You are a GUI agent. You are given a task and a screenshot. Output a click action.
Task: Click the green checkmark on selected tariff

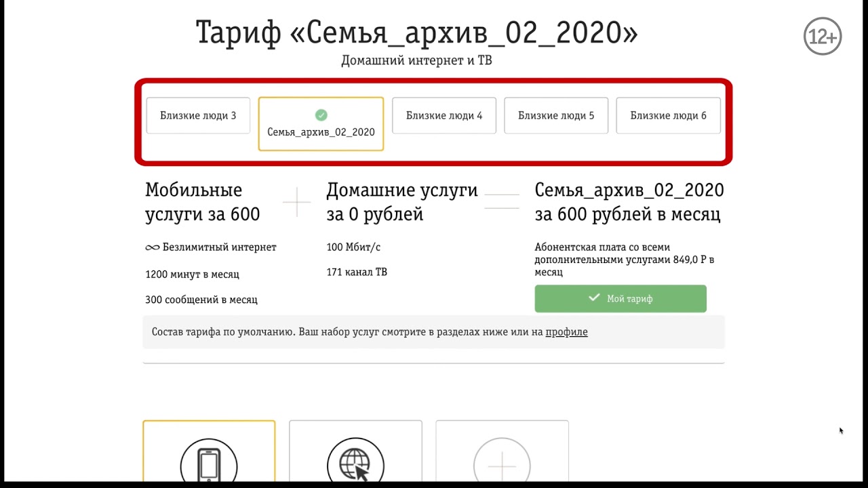point(321,115)
